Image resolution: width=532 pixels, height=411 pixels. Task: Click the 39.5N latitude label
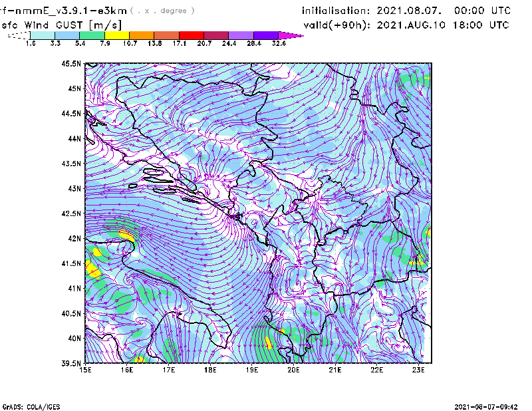click(71, 363)
